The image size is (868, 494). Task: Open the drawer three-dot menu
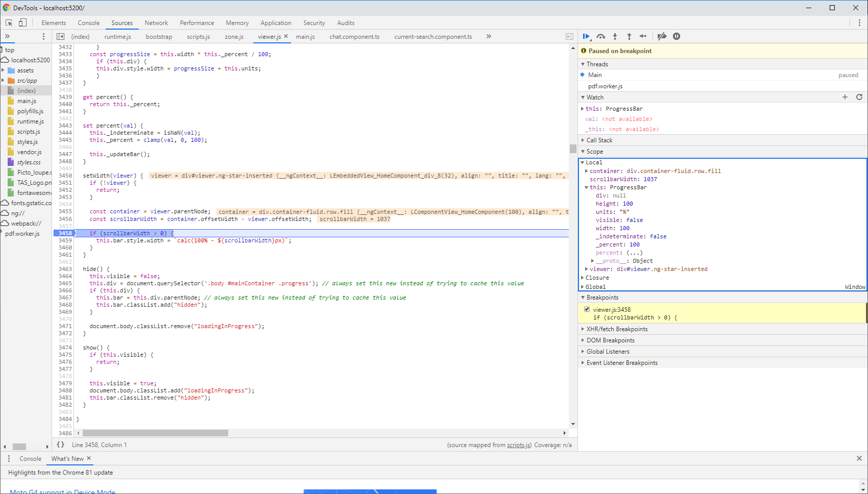(x=9, y=458)
